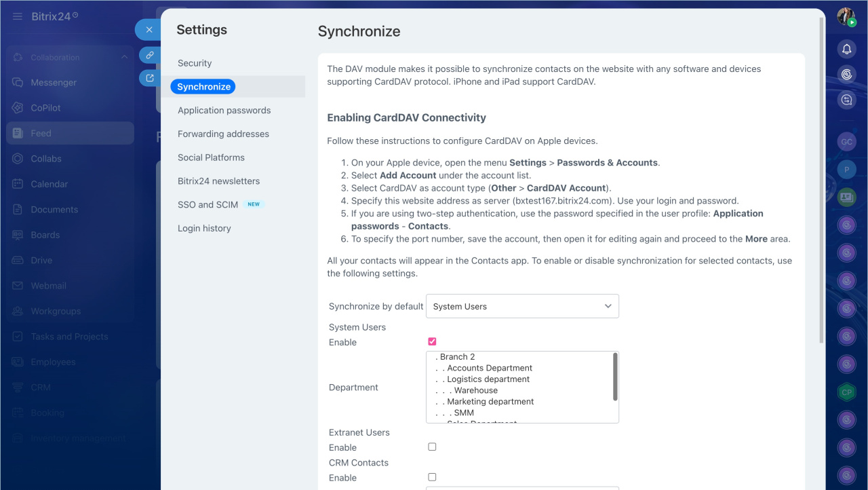Go to SSO and SCIM settings
The height and width of the screenshot is (490, 868).
[208, 204]
